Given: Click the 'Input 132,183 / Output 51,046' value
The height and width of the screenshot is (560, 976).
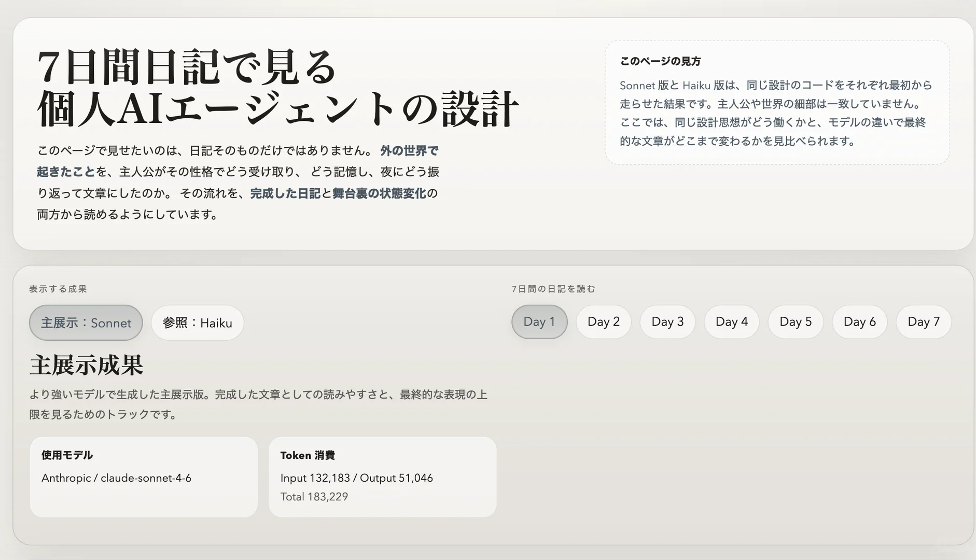Looking at the screenshot, I should (x=357, y=478).
